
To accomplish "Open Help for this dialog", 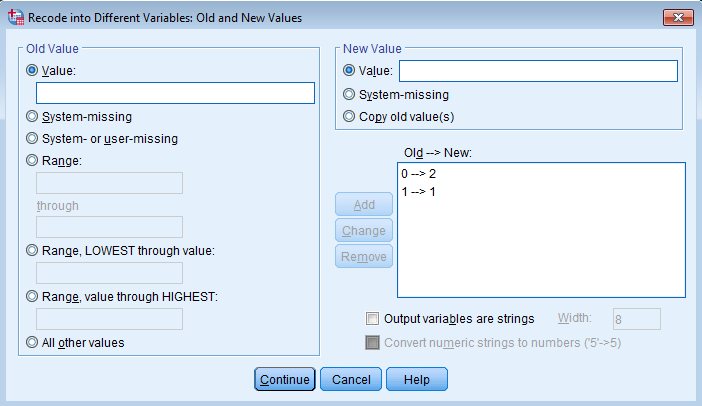I will click(x=416, y=380).
